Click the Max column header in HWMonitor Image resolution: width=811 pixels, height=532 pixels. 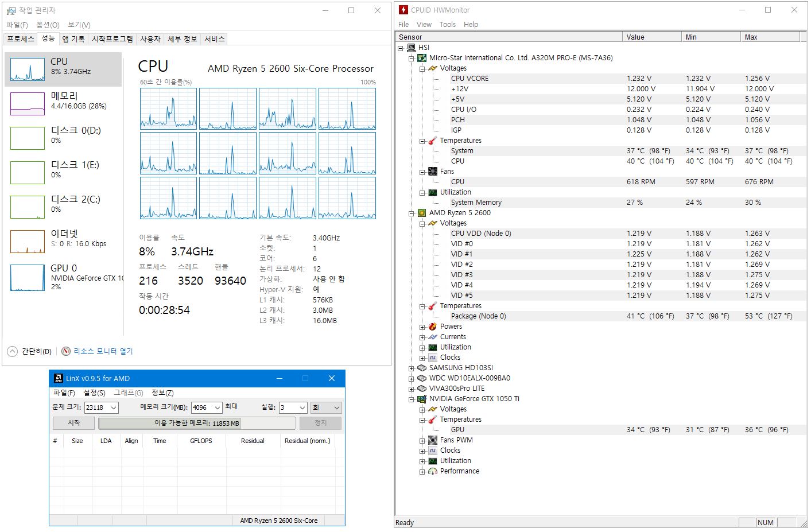click(770, 37)
